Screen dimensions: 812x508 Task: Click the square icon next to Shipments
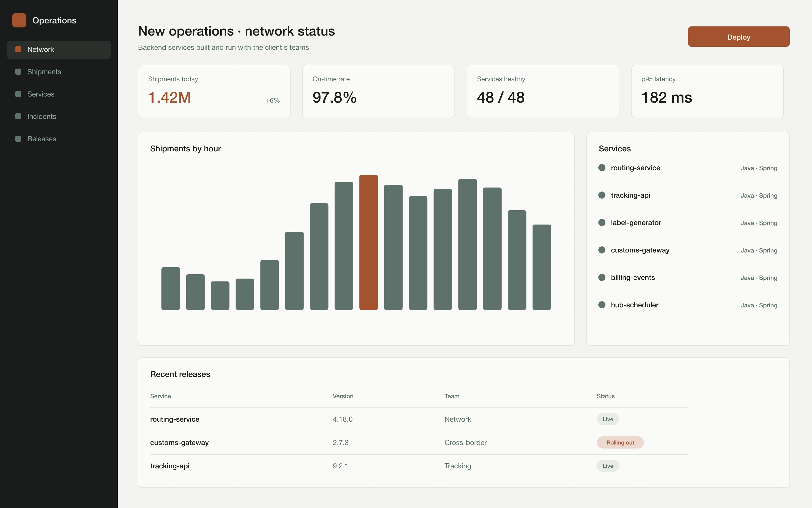(19, 72)
